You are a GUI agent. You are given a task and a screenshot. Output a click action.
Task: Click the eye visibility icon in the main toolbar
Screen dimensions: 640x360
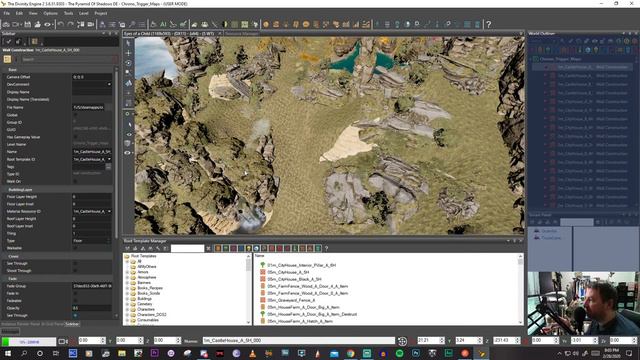tap(48, 24)
